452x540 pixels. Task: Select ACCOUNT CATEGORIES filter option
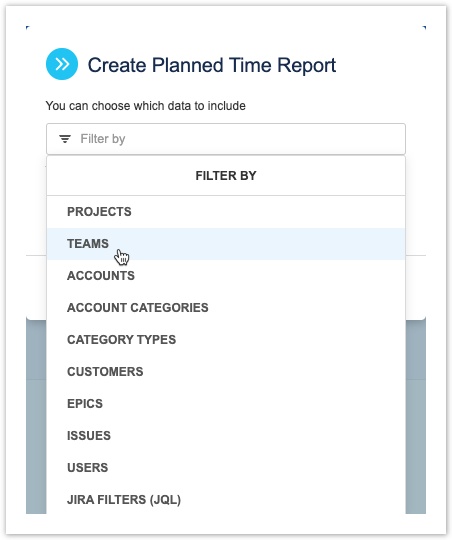coord(226,308)
